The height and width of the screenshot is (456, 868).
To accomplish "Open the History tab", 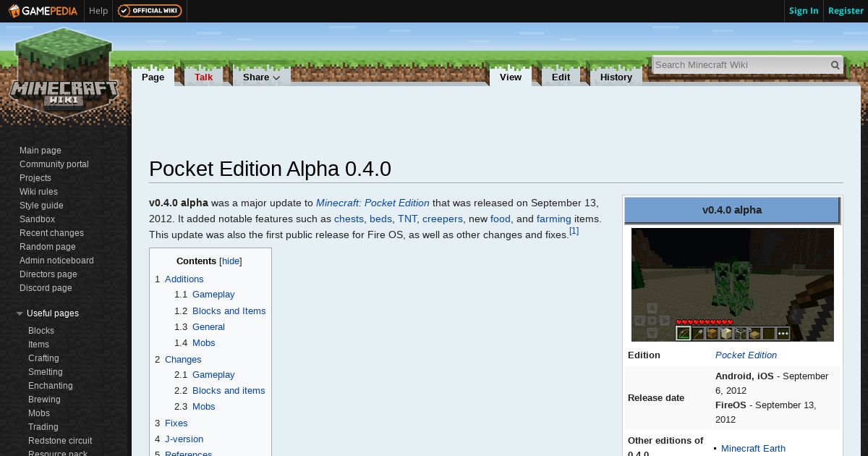I will [616, 77].
